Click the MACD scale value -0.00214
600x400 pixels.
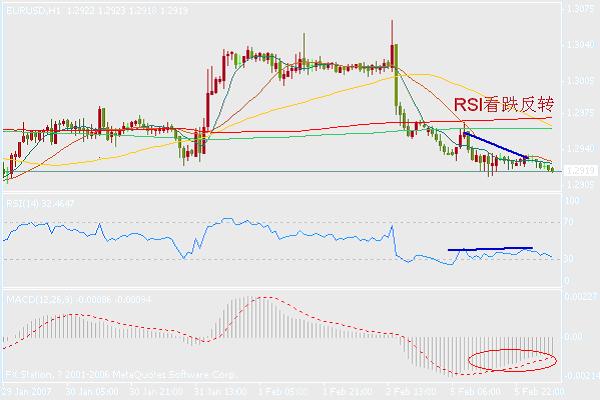(581, 376)
